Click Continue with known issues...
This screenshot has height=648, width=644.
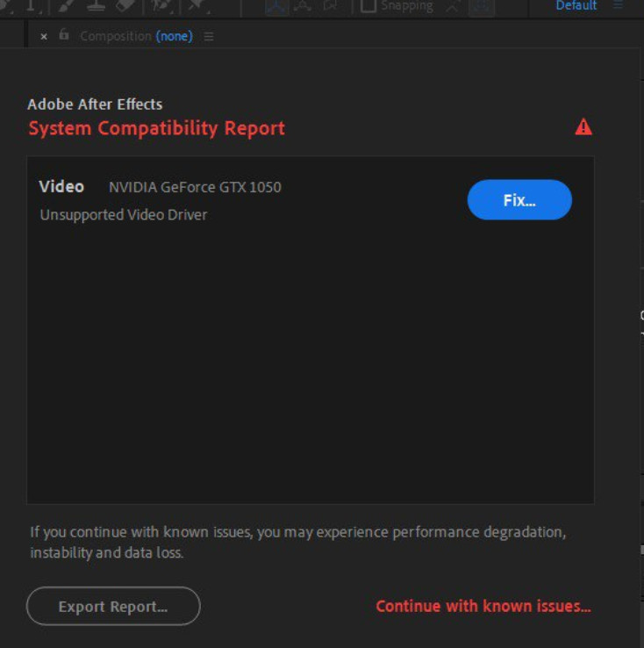point(483,606)
